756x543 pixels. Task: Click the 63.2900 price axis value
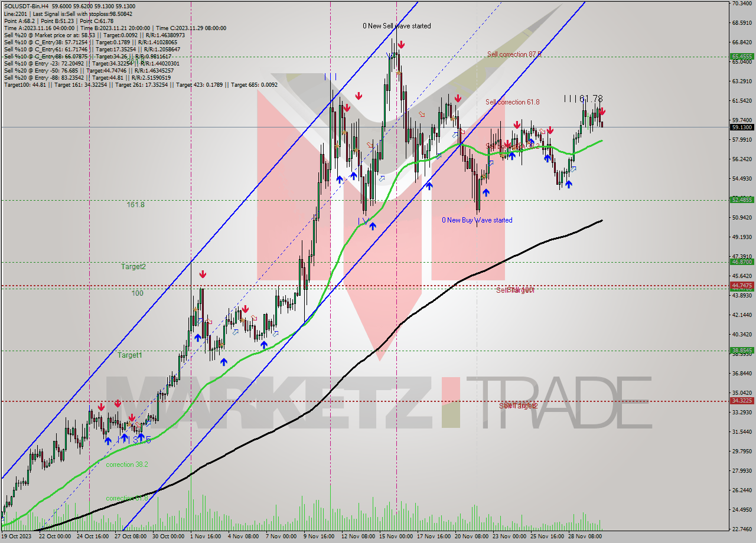[742, 81]
